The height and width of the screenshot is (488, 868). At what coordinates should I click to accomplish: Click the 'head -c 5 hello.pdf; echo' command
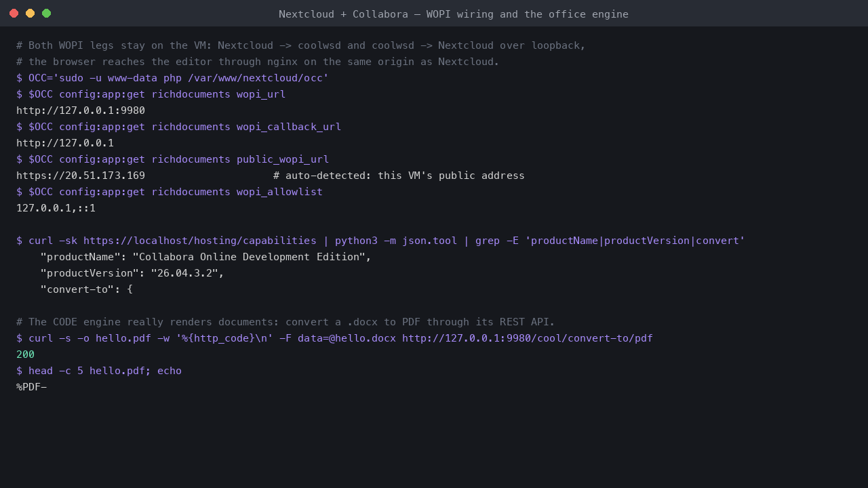tap(99, 371)
